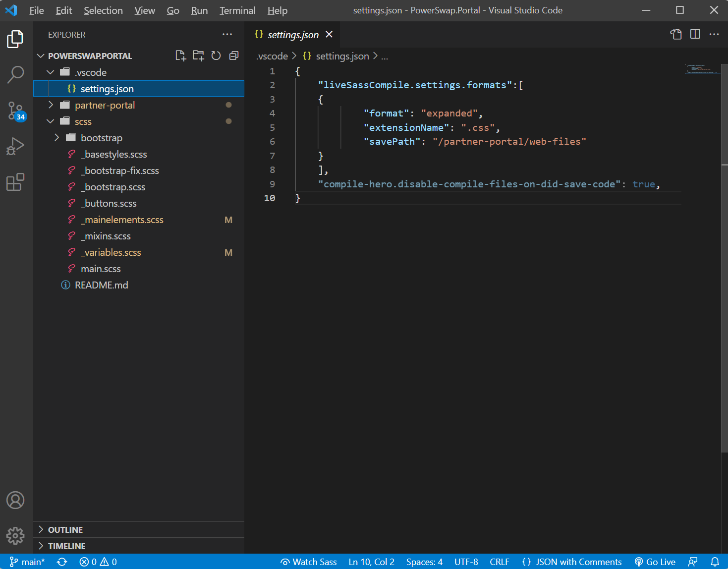Viewport: 728px width, 569px height.
Task: Collapse the .vscode folder
Action: 51,72
